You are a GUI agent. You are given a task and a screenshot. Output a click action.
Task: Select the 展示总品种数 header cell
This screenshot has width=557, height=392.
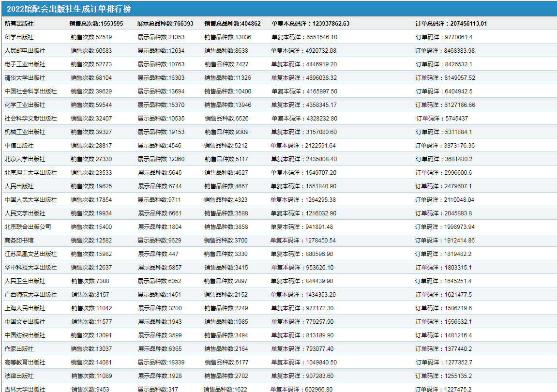(165, 24)
